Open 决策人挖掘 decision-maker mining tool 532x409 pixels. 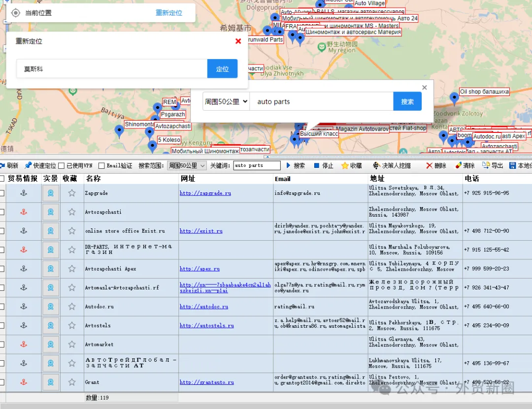pos(392,165)
